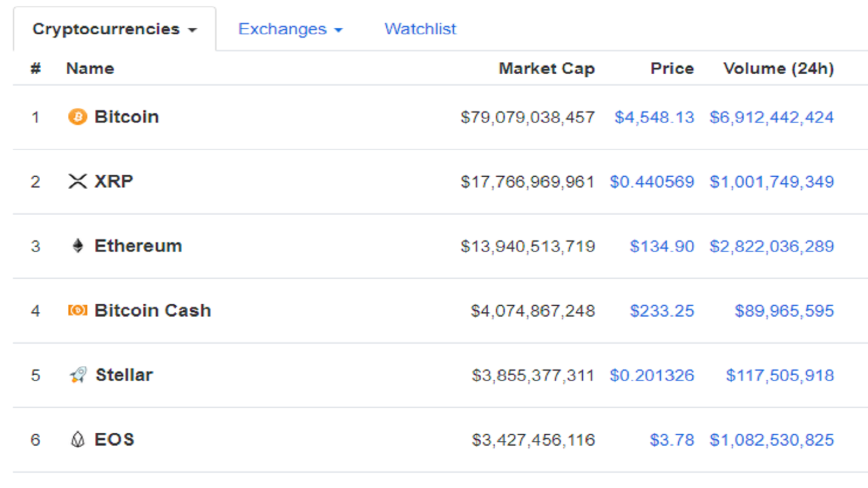Sort by the Name column header
This screenshot has width=868, height=488.
[x=90, y=68]
